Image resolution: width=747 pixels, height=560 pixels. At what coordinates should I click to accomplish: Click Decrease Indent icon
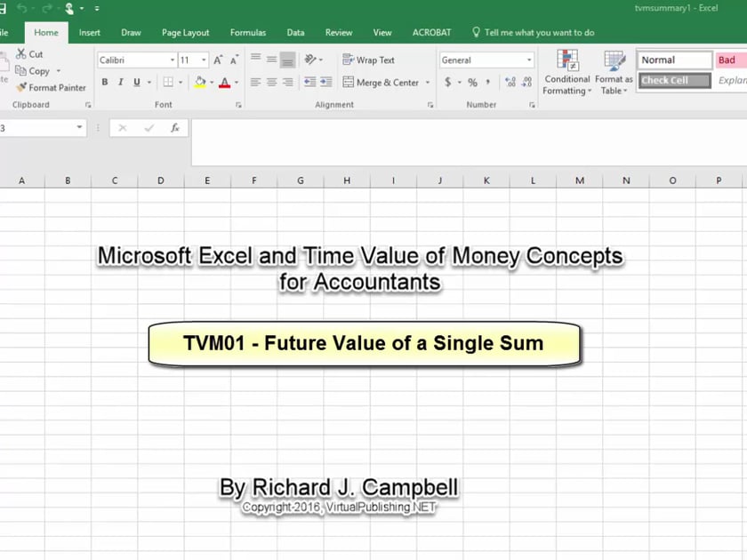(310, 82)
